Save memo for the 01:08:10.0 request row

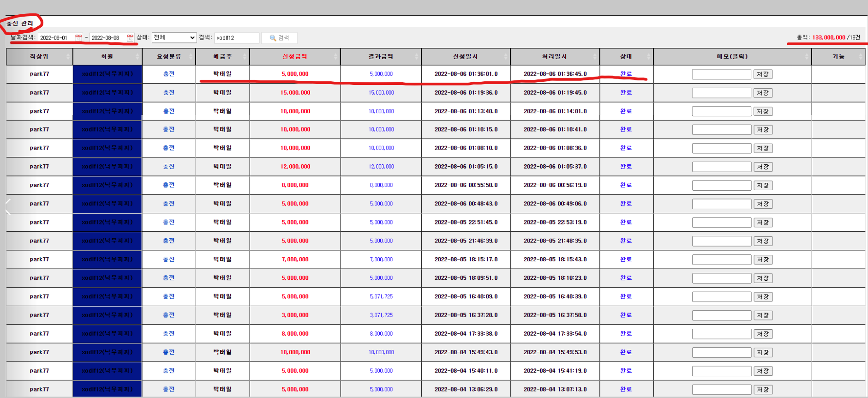tap(763, 148)
